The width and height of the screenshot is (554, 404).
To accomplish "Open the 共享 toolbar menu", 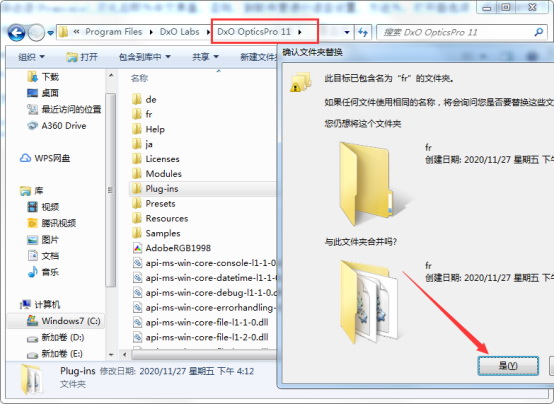I will [x=205, y=57].
